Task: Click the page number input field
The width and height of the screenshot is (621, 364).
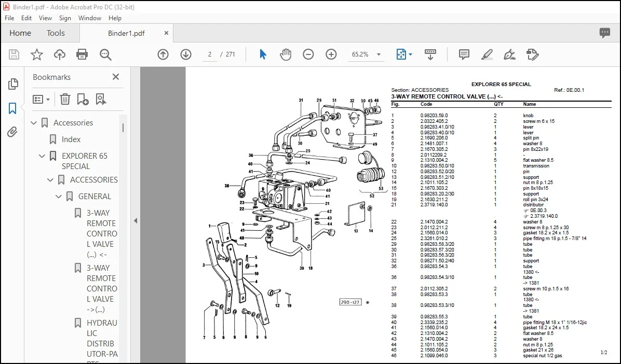Action: (209, 54)
